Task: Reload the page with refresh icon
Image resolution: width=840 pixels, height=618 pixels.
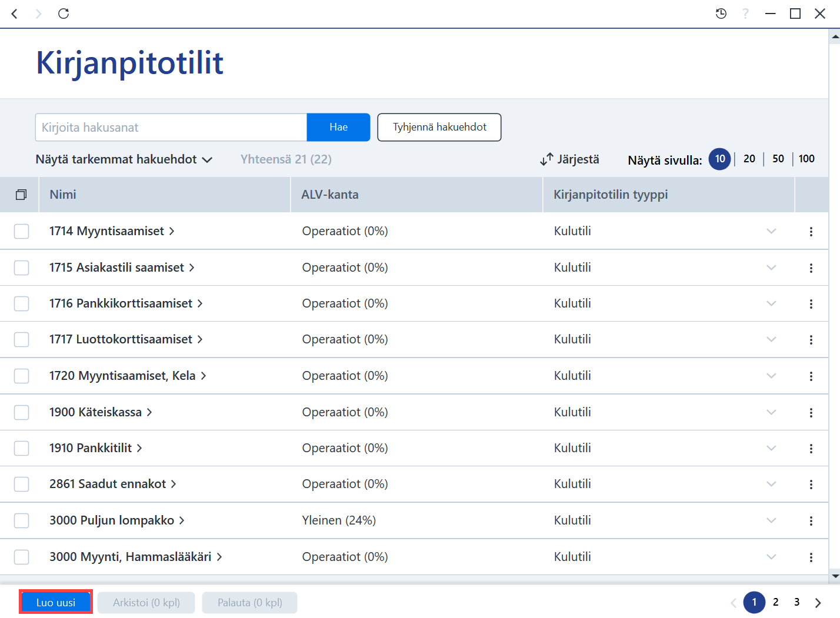Action: [x=64, y=14]
